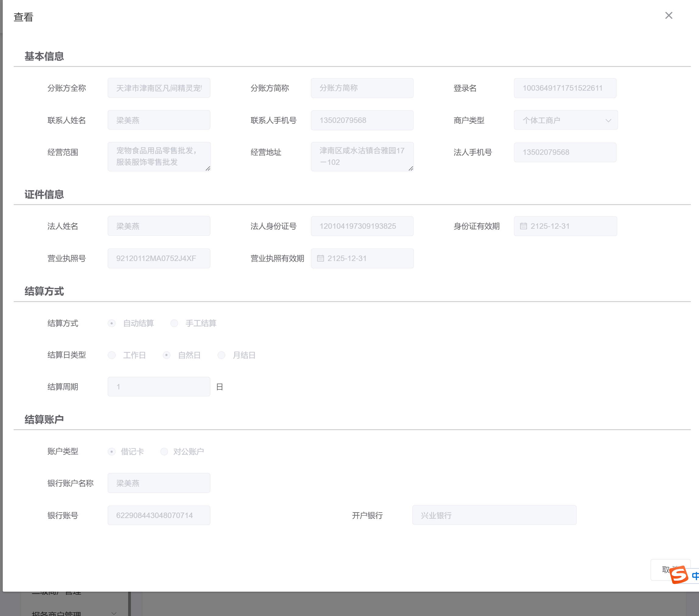Select 自动结算 radio button
The height and width of the screenshot is (616, 699).
[111, 323]
